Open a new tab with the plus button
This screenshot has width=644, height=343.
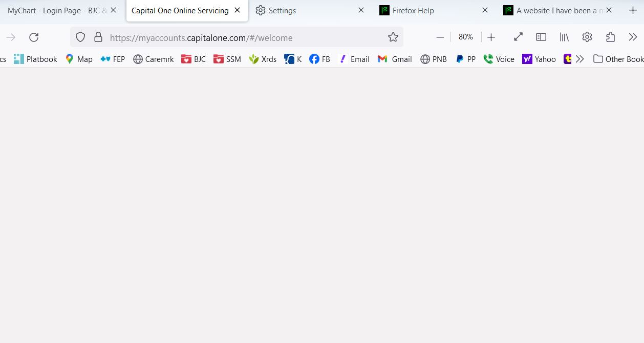pyautogui.click(x=633, y=10)
